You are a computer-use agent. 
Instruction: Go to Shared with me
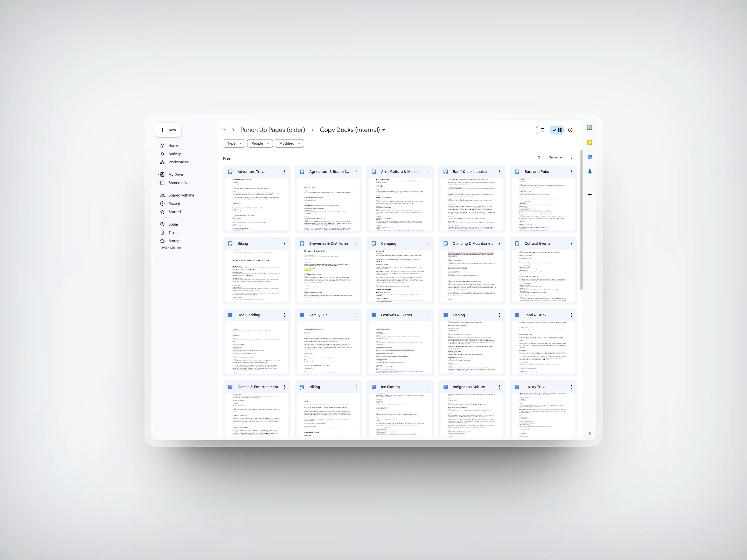coord(181,195)
